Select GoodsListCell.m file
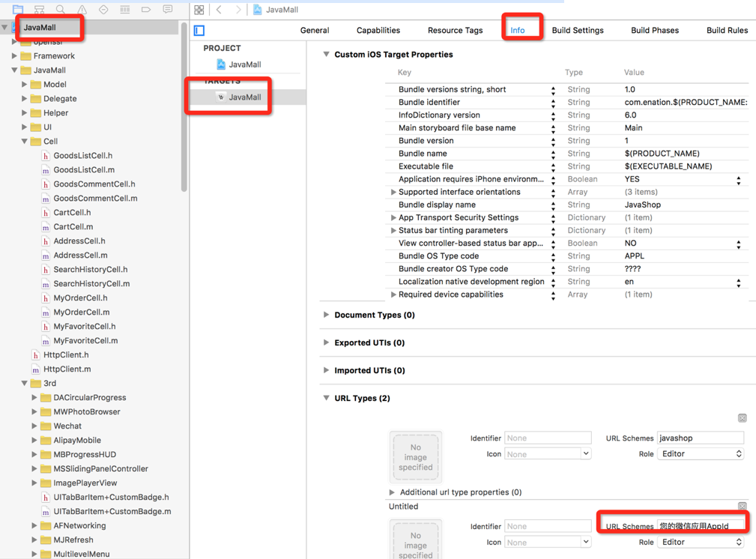The height and width of the screenshot is (559, 756). point(84,170)
